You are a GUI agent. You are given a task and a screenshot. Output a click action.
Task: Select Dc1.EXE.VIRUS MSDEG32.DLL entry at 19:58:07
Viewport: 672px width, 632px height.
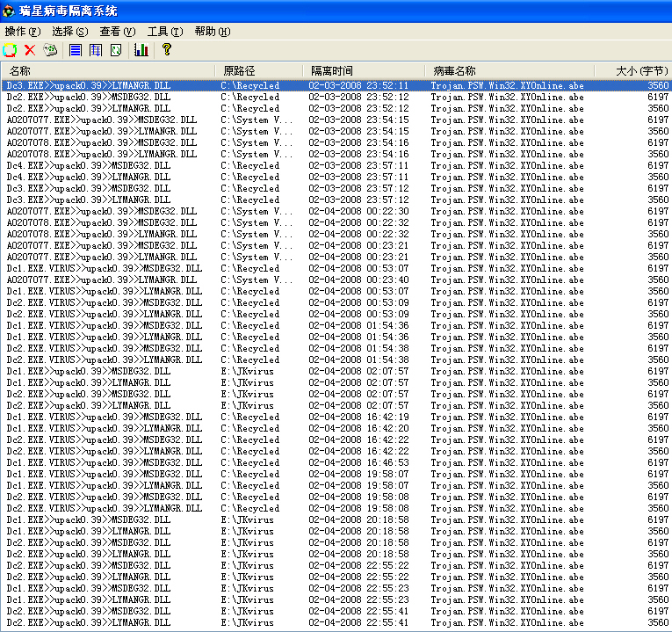pyautogui.click(x=105, y=474)
